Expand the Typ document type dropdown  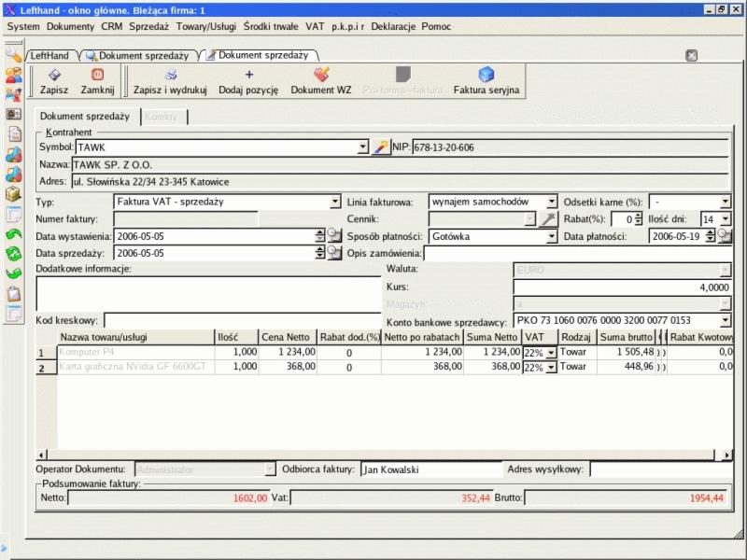pyautogui.click(x=336, y=202)
